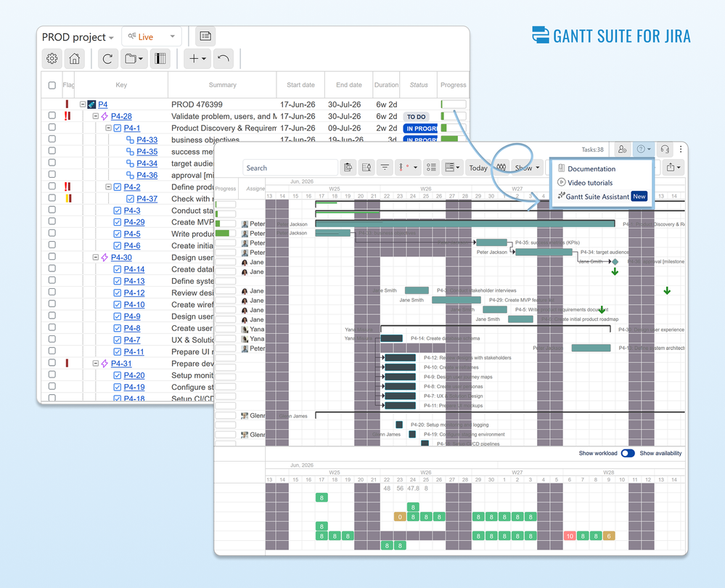
Task: Open issue link P4-29
Action: click(x=134, y=222)
